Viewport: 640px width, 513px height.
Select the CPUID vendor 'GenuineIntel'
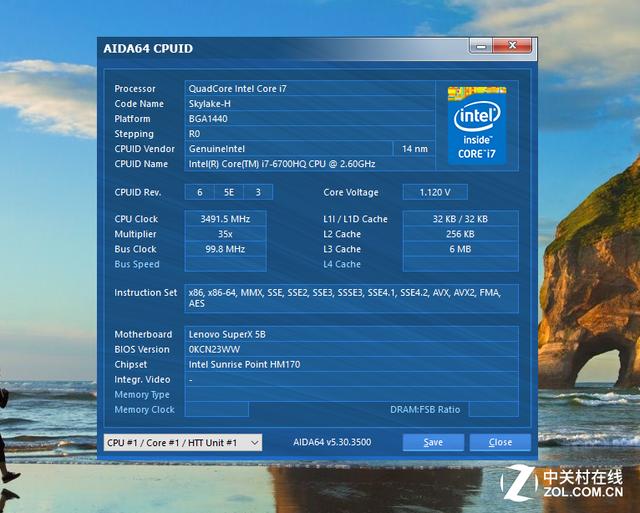[x=217, y=149]
